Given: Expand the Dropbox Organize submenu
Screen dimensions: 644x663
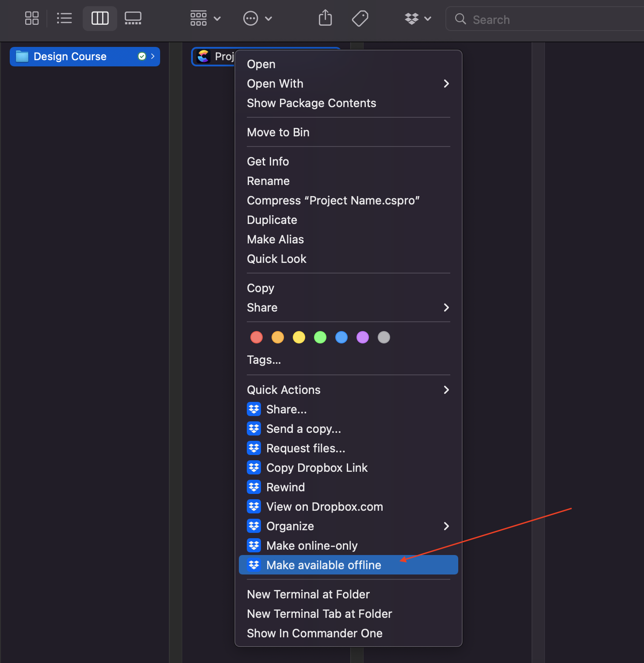Looking at the screenshot, I should click(x=348, y=526).
